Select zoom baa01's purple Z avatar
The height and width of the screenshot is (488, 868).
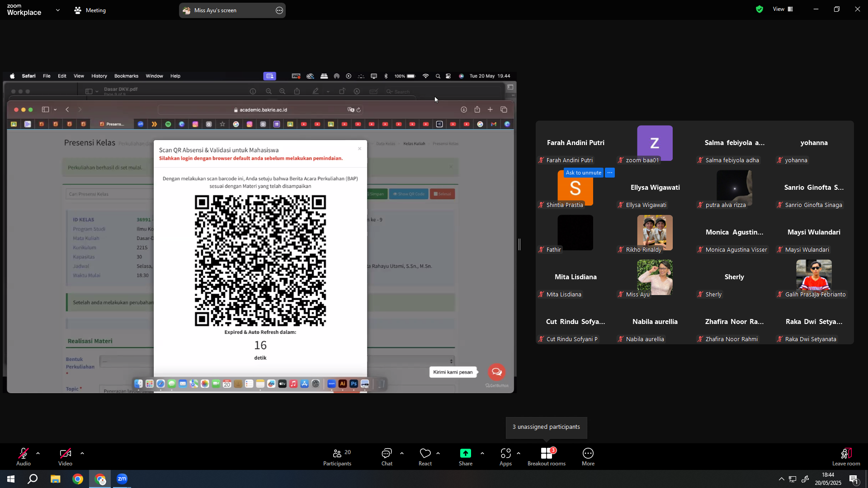[655, 143]
